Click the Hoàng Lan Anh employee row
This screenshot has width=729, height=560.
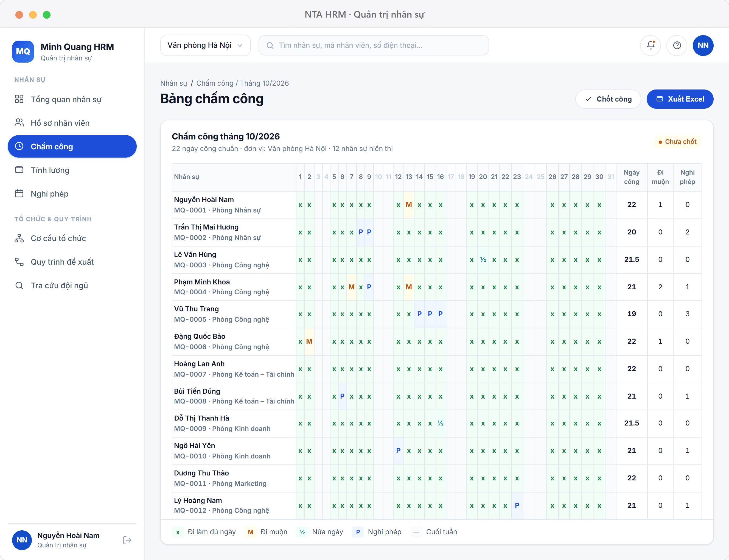tap(437, 369)
